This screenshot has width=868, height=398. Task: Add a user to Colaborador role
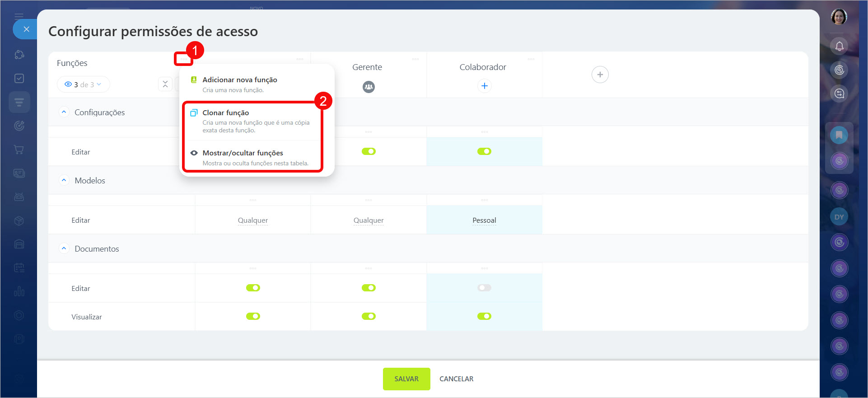pyautogui.click(x=484, y=86)
